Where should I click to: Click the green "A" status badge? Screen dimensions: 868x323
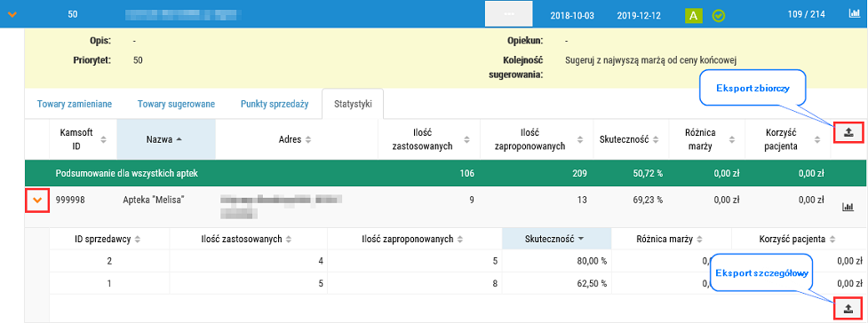(x=694, y=15)
